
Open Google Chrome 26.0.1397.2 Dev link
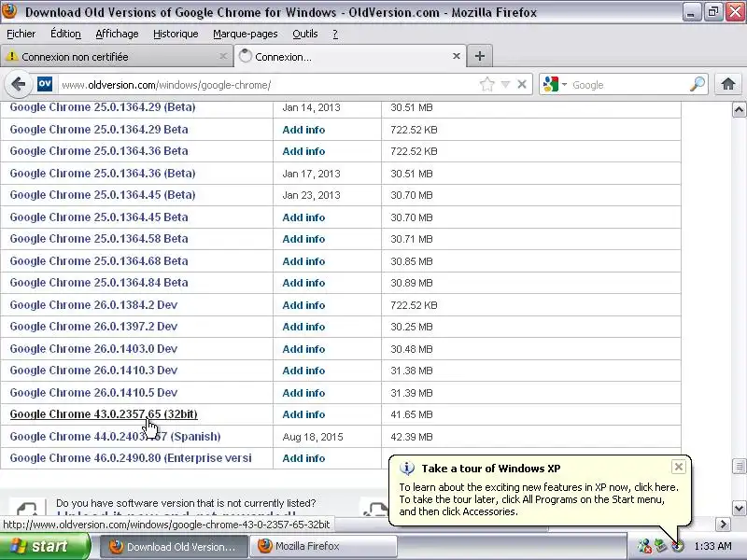(93, 327)
